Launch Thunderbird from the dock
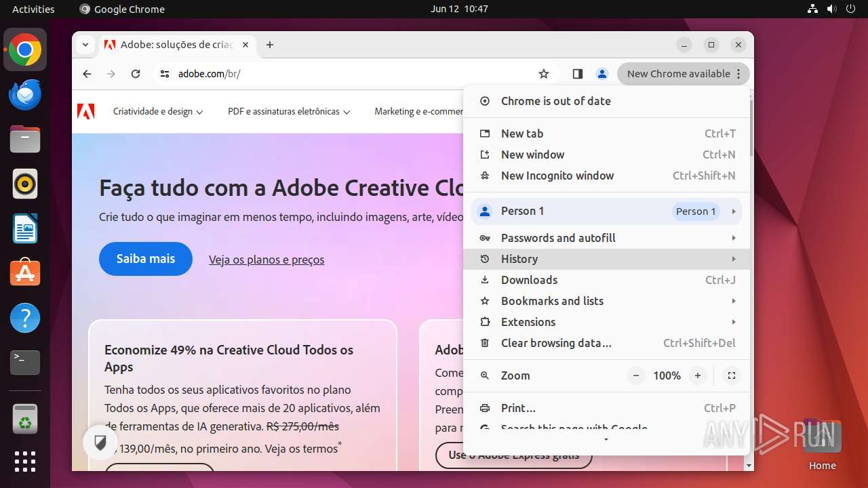Screen dimensions: 868x488 click(25, 95)
